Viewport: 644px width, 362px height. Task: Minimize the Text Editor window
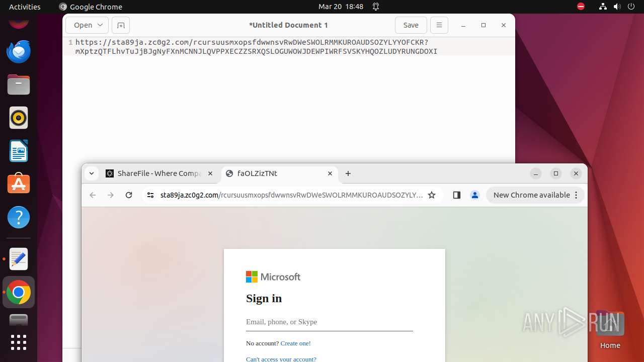click(463, 25)
